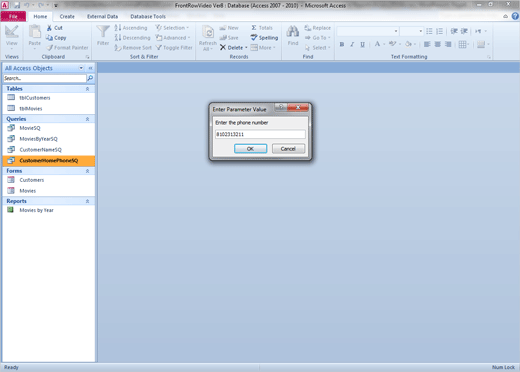Click the gridlines icon
Viewport: 520px width, 372px height.
(x=462, y=44)
